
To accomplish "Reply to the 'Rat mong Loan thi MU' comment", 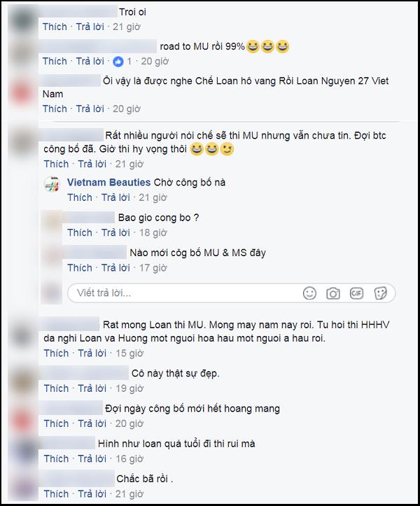I will (x=92, y=353).
